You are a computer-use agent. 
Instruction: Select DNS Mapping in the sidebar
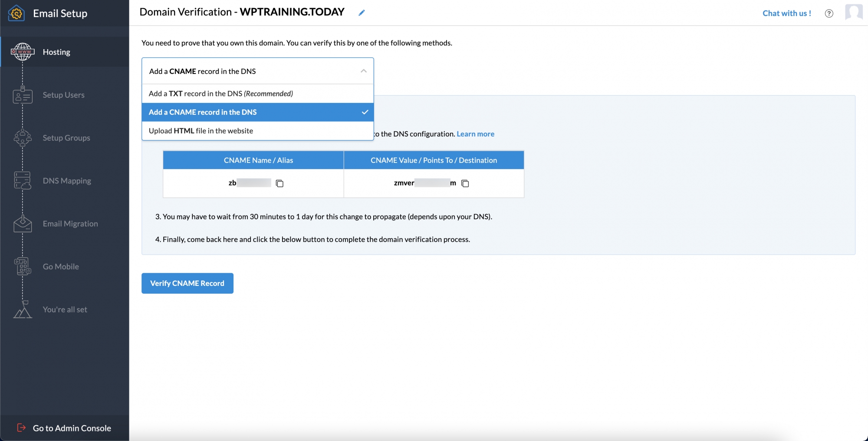(67, 181)
